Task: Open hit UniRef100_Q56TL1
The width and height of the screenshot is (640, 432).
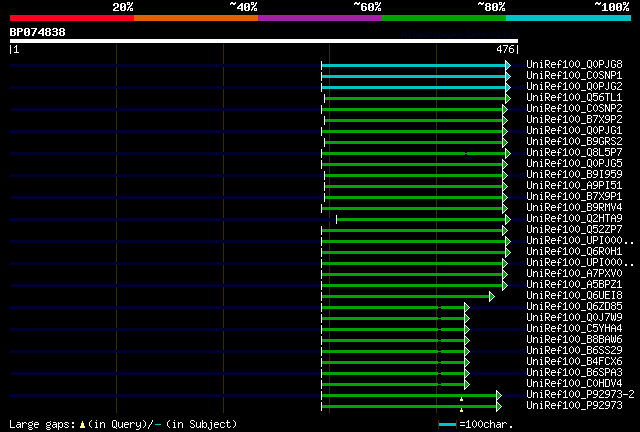Action: [x=574, y=98]
